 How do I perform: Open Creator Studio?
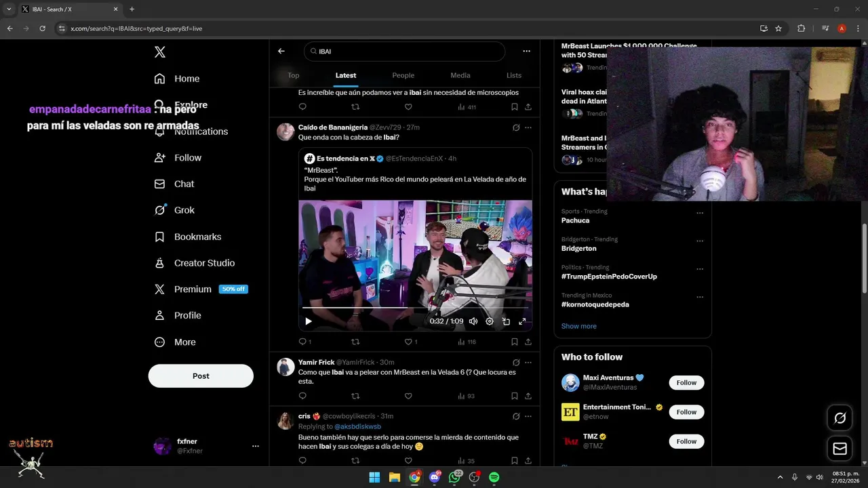(x=195, y=263)
